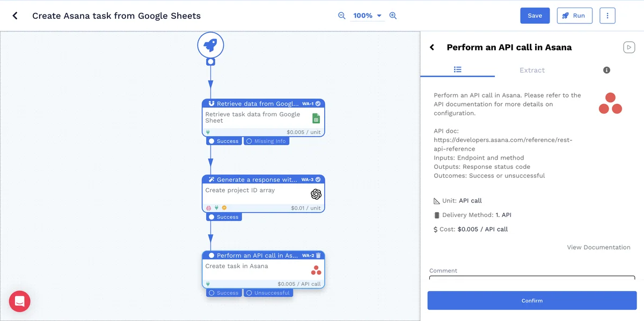This screenshot has height=321, width=644.
Task: Click the Asana logo in the side panel
Action: point(610,103)
